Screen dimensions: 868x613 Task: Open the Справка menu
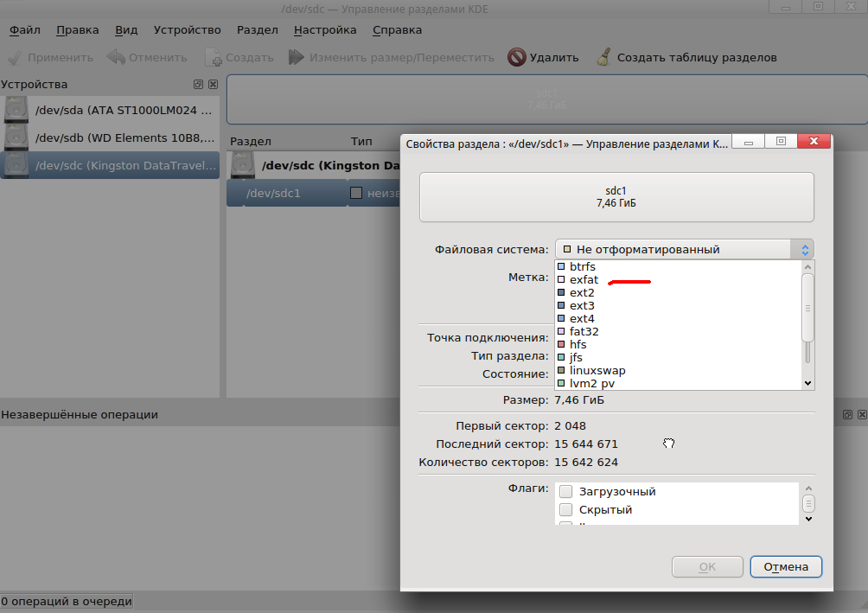(x=397, y=30)
